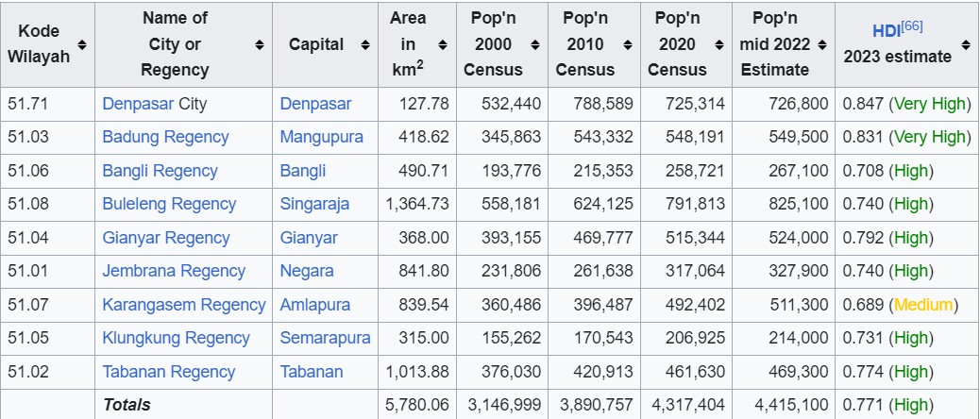This screenshot has height=419, width=980.
Task: Sort by Area in km² arrows
Action: pos(443,44)
